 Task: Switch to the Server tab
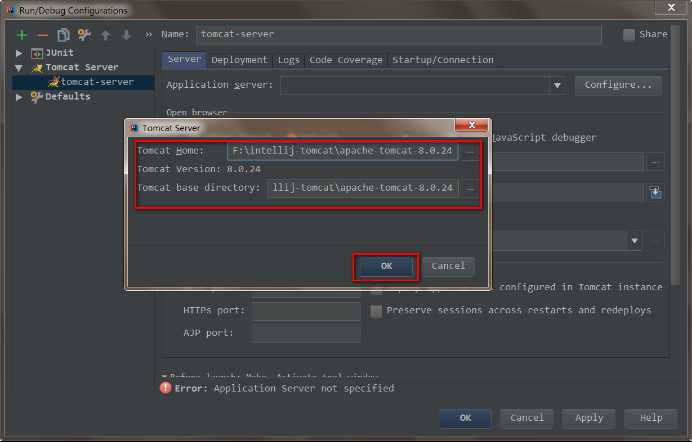[184, 59]
